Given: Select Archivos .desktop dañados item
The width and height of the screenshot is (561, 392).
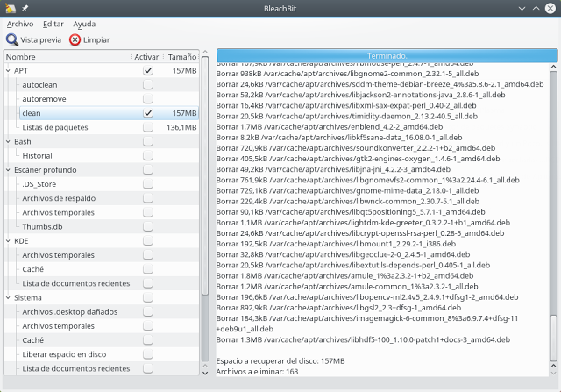Looking at the screenshot, I should 70,312.
